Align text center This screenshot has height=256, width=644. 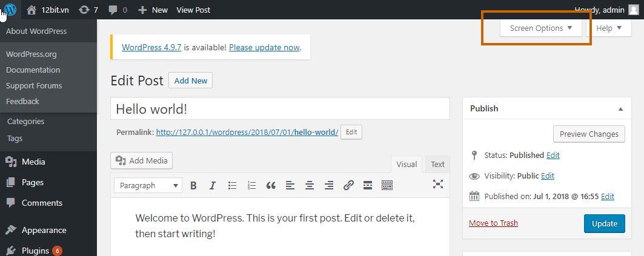pyautogui.click(x=309, y=185)
